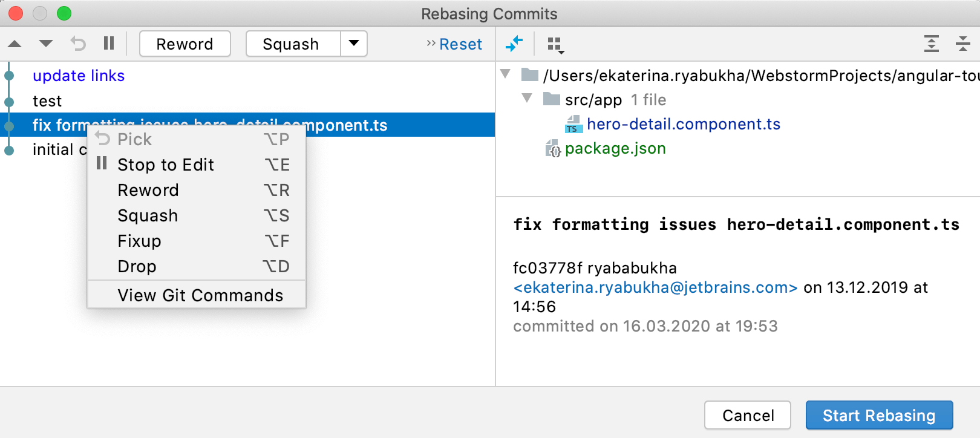Choose Squash in the context menu
Viewport: 980px width, 438px height.
(x=197, y=215)
